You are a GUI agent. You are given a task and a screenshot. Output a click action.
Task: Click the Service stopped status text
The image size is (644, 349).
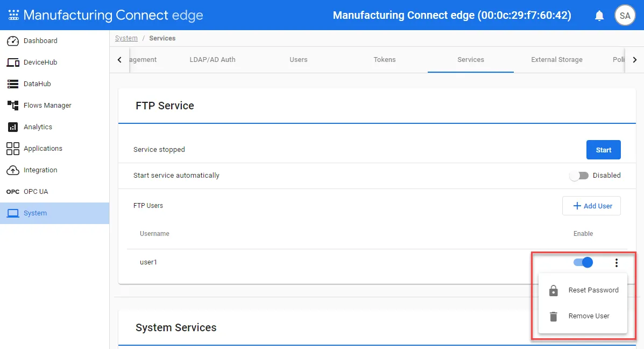coord(159,150)
